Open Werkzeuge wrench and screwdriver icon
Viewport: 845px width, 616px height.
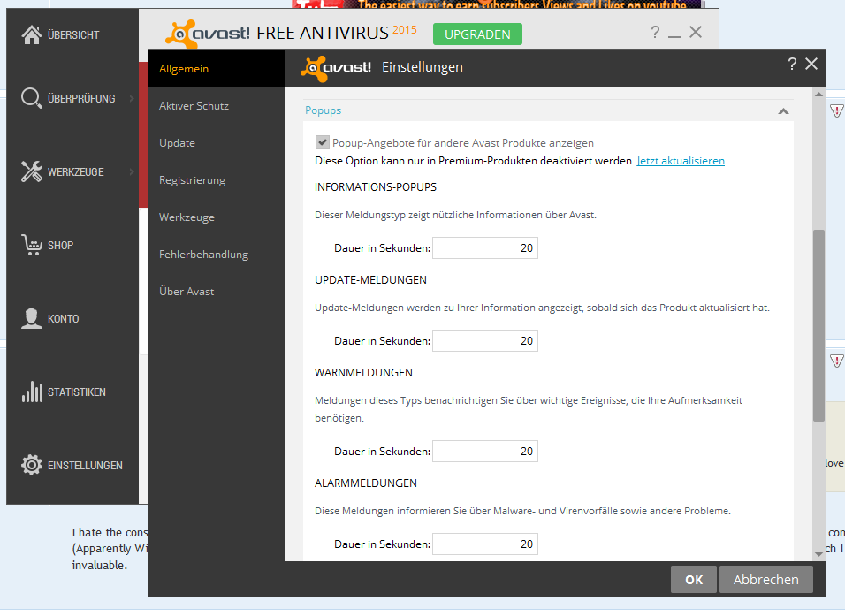tap(31, 171)
